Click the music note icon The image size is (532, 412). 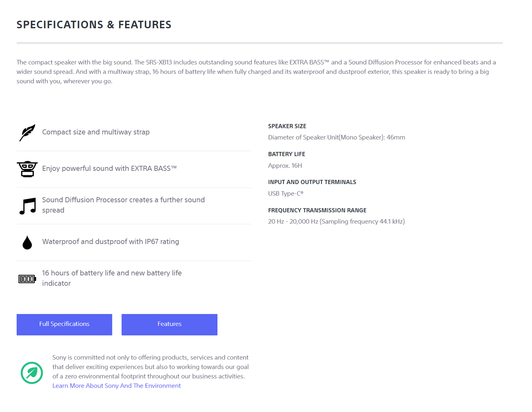pyautogui.click(x=28, y=206)
